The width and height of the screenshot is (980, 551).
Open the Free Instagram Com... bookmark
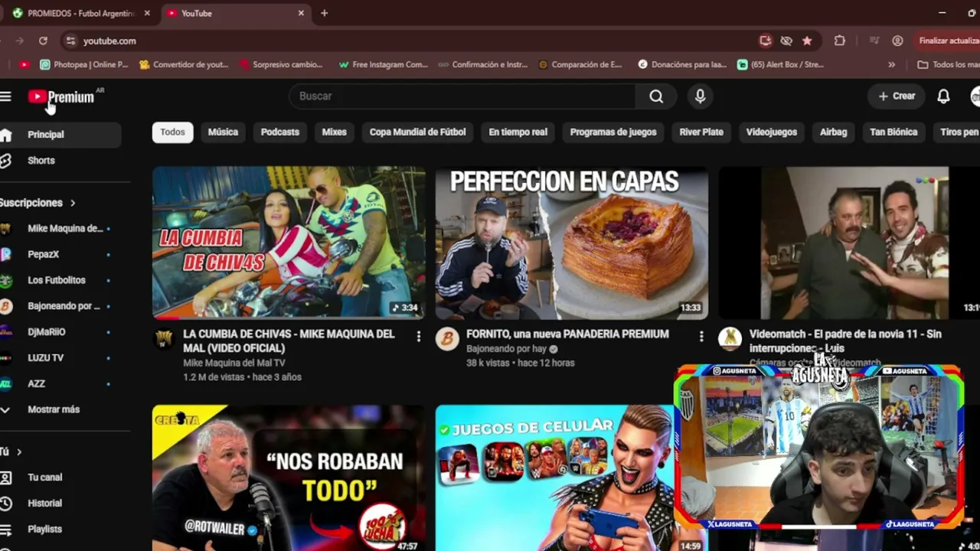[x=383, y=65]
